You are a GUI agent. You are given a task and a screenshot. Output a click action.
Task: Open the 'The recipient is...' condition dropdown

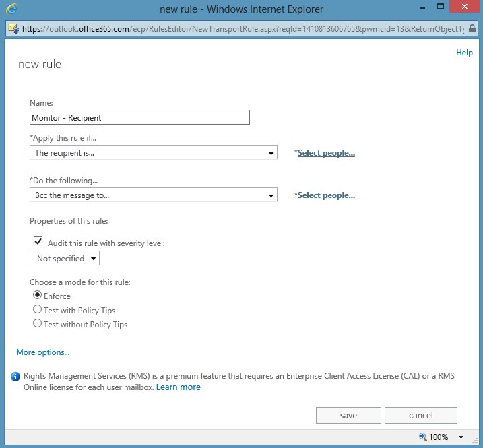[x=154, y=152]
